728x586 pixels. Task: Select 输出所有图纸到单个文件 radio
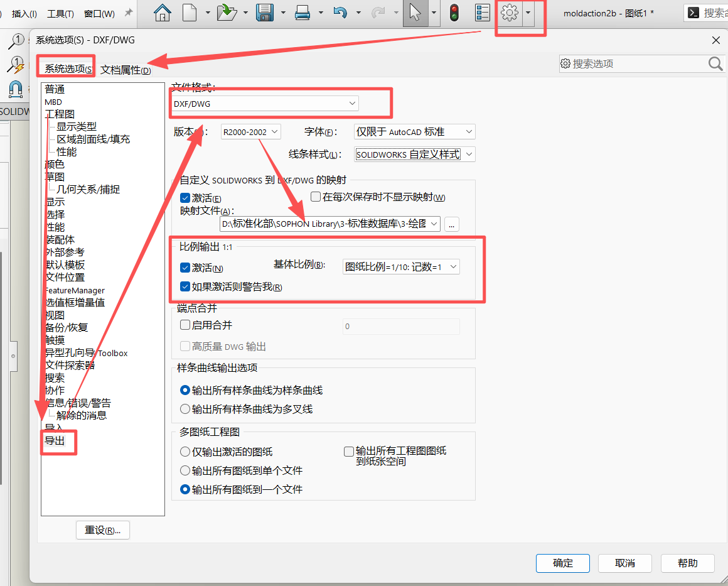coord(185,471)
